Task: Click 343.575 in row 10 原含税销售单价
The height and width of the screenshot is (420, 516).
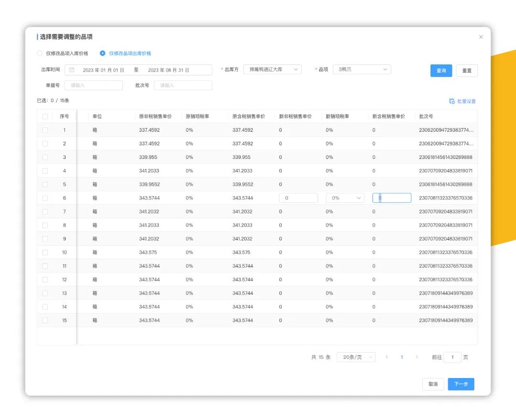Action: pos(241,252)
